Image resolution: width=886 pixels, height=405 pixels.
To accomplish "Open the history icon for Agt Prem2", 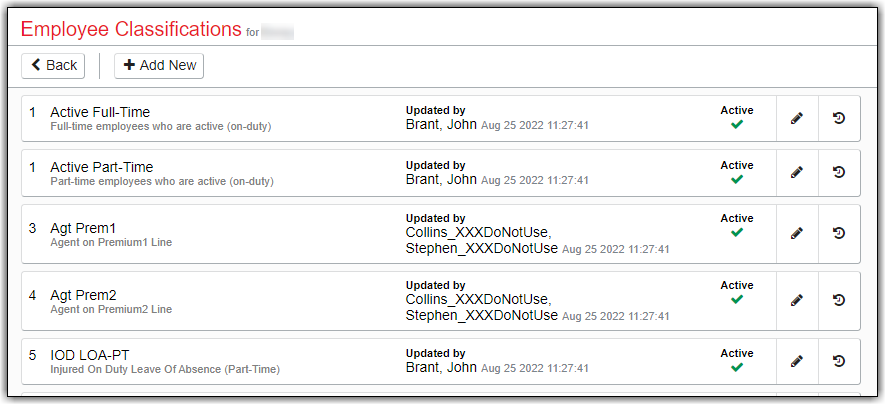I will (839, 299).
